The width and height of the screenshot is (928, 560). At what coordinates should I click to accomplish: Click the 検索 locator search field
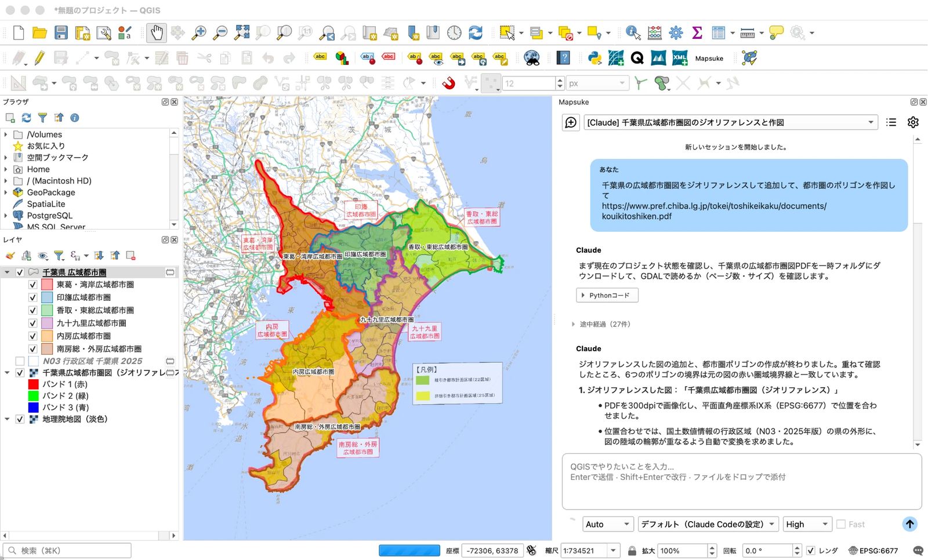(x=67, y=551)
